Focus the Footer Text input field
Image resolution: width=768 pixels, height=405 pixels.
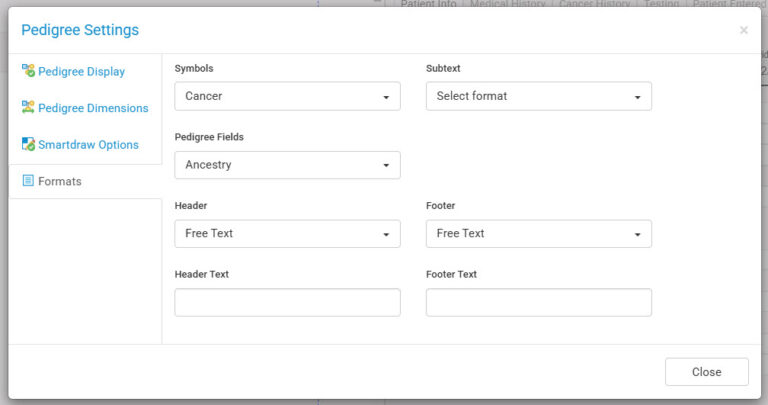(539, 303)
